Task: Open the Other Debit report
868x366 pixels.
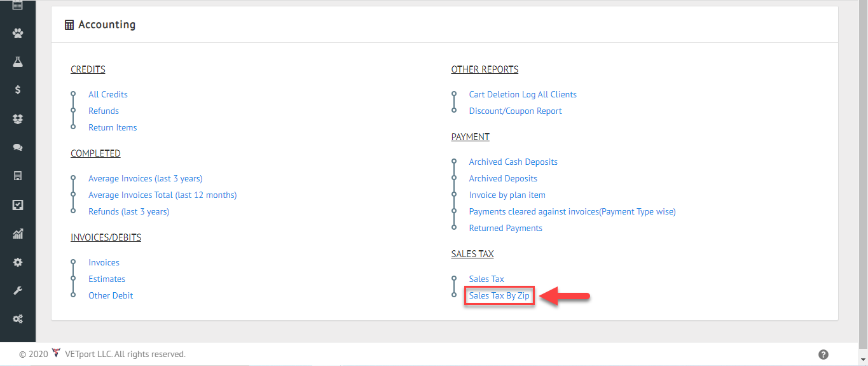Action: pos(111,295)
